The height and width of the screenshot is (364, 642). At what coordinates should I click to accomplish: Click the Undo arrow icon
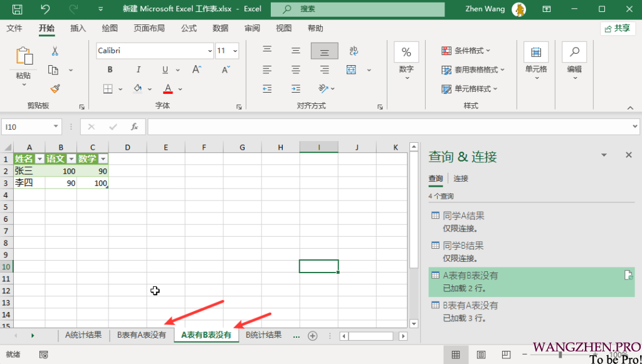45,9
